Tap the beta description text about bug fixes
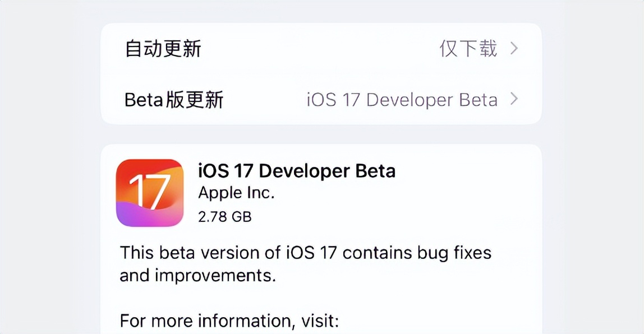 tap(305, 263)
